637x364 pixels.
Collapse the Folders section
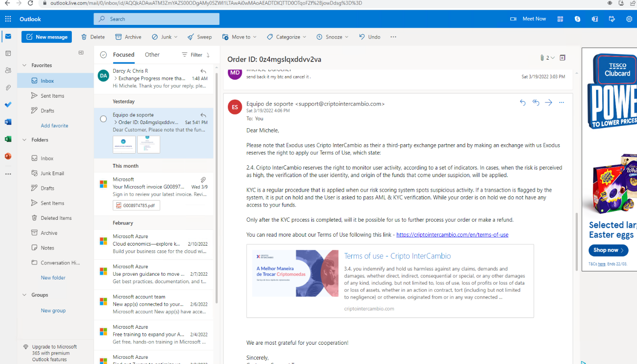click(25, 139)
